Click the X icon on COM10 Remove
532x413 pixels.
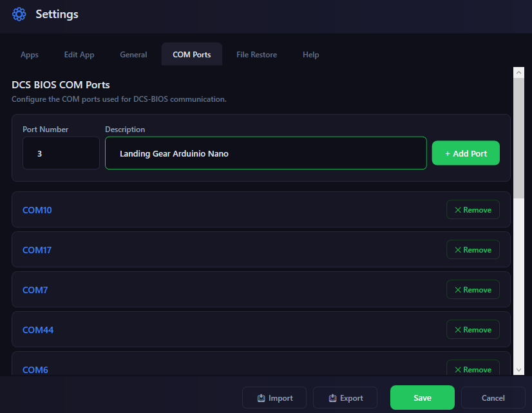(458, 210)
